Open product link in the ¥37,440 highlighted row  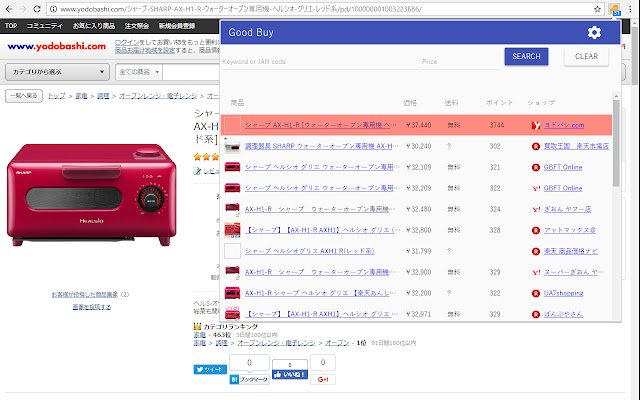[x=320, y=125]
